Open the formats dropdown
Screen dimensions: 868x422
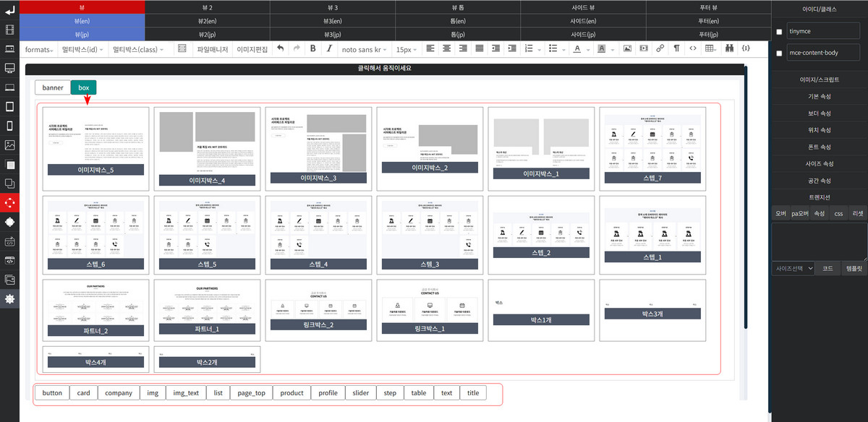[39, 49]
